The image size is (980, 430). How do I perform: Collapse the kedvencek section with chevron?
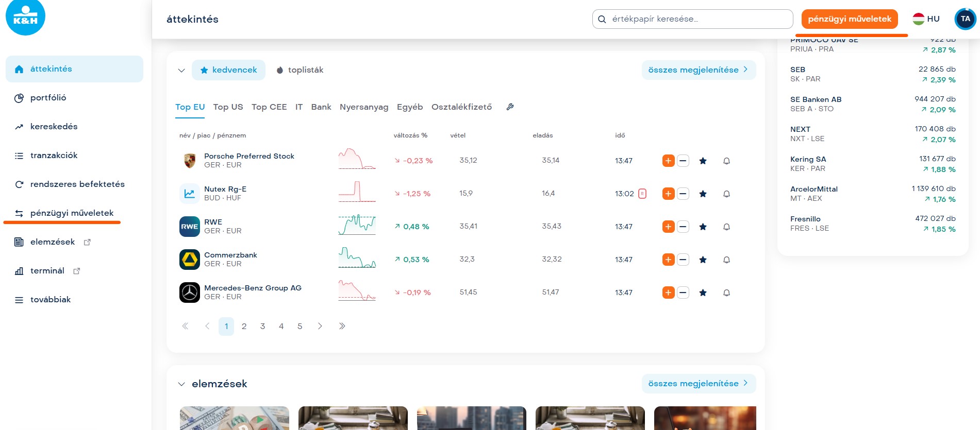[181, 70]
